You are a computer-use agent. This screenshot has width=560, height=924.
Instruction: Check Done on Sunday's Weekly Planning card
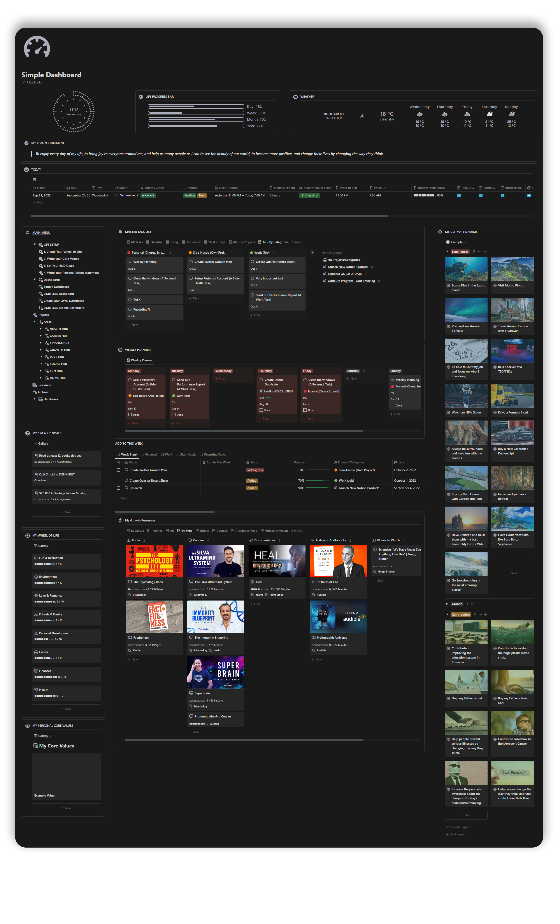pos(393,405)
